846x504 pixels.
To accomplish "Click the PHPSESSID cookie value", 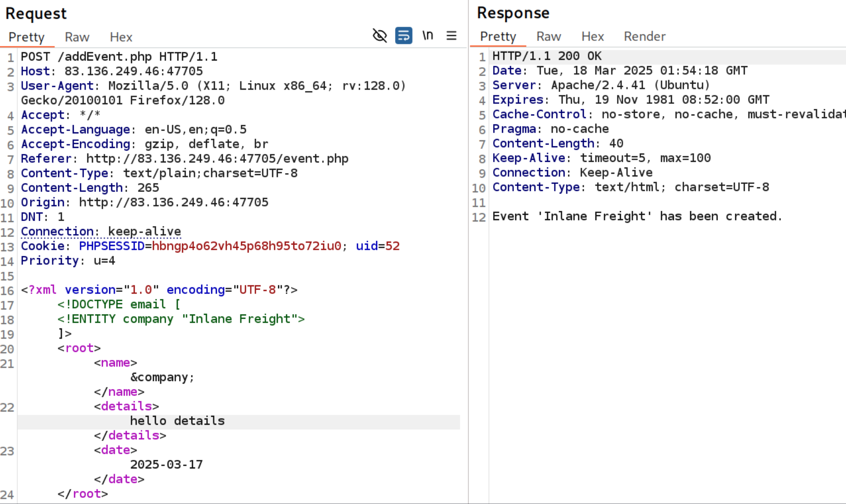I will coord(246,246).
